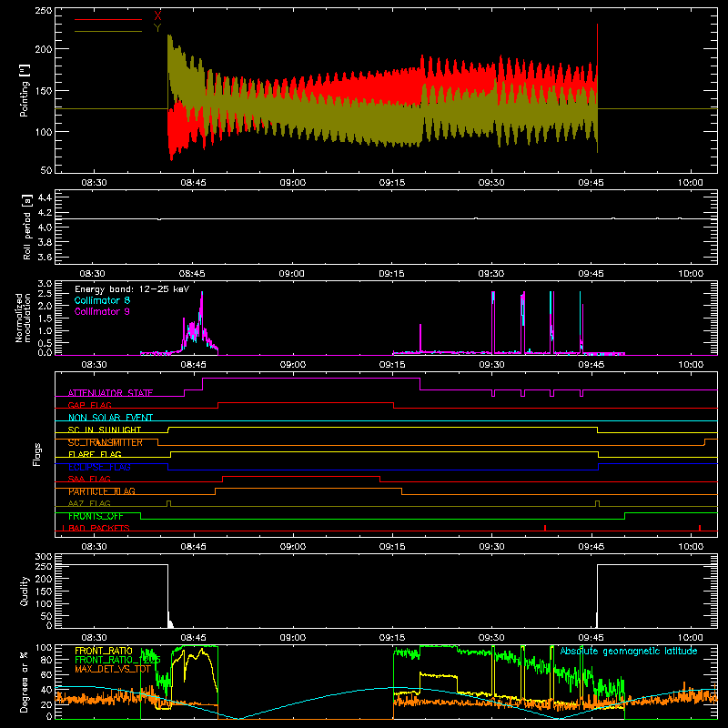Click the BAD_PACKETS label

[97, 529]
